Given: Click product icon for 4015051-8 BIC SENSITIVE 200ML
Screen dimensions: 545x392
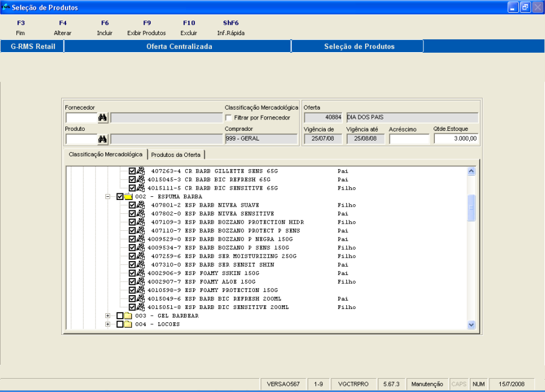Looking at the screenshot, I should tap(140, 307).
